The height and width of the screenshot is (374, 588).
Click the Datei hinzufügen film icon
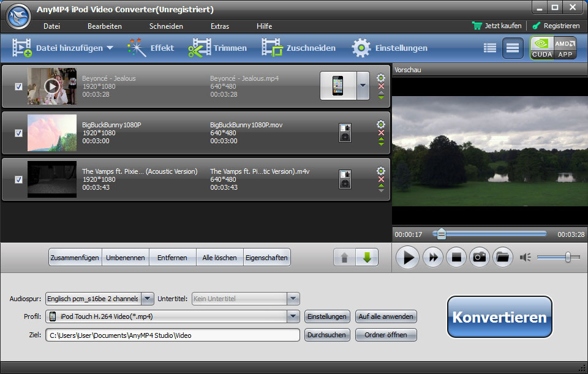coord(22,48)
